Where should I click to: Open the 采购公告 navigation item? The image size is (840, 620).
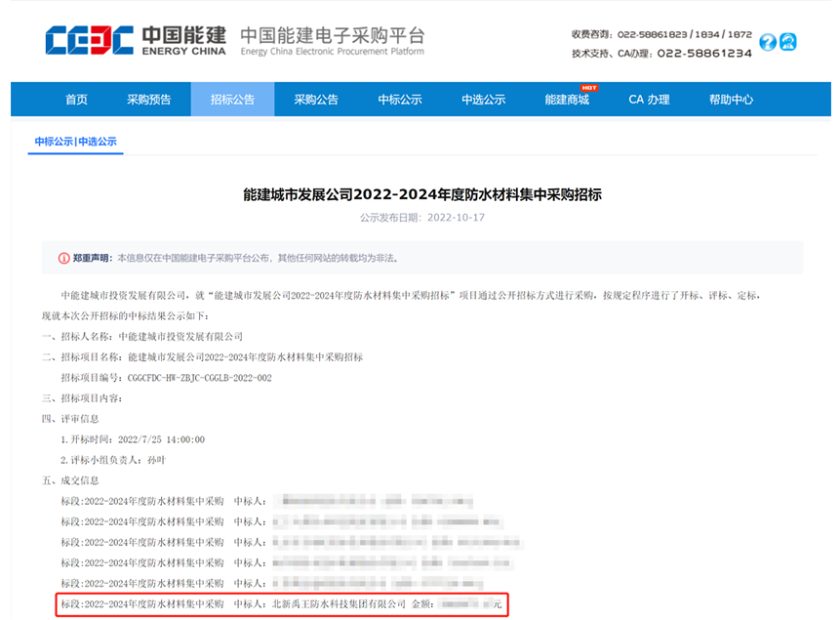pos(316,100)
